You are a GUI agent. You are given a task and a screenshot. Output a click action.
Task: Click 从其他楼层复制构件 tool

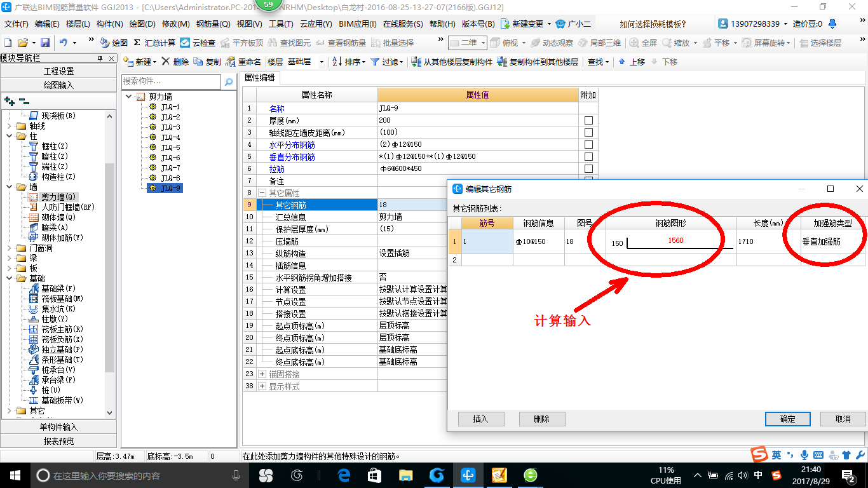(452, 62)
